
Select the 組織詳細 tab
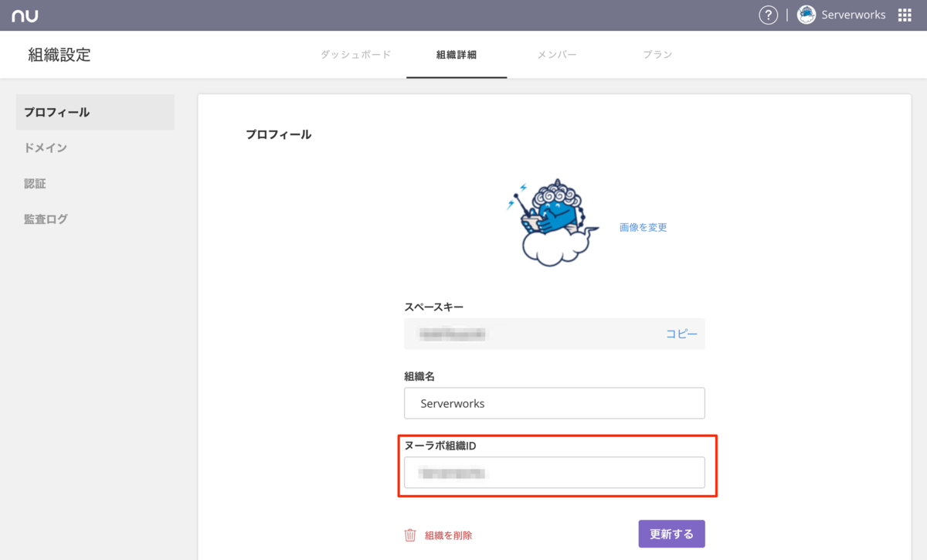(457, 54)
